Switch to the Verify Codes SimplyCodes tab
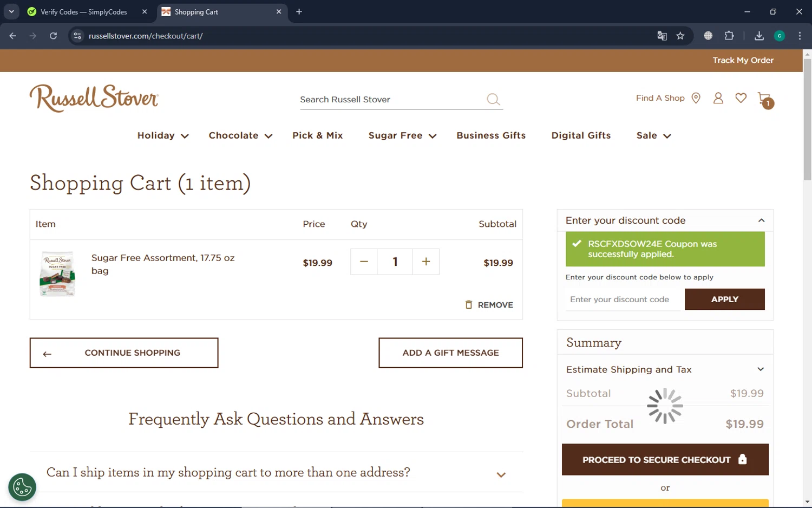Screen dimensions: 812x508 pos(84,12)
